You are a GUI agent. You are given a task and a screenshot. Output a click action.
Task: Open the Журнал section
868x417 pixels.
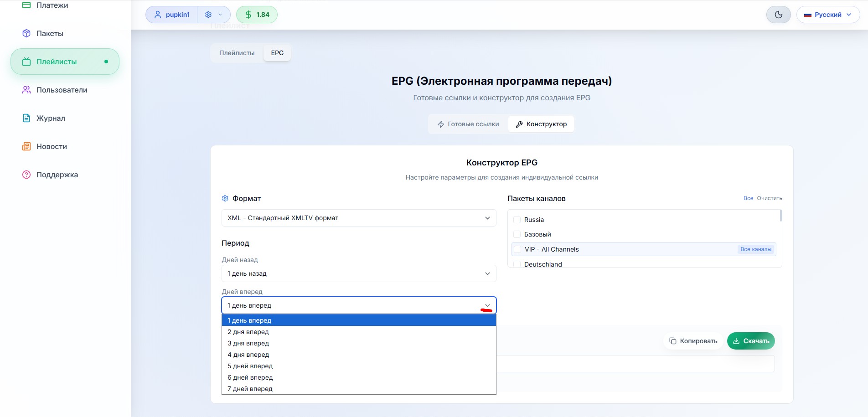point(50,118)
